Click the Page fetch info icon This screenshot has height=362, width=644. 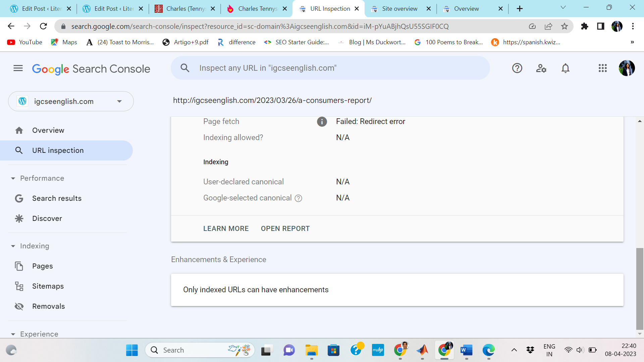point(322,122)
